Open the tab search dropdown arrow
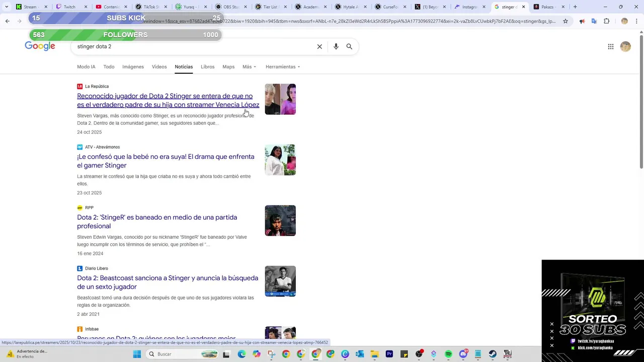Screen dimensions: 644x362 [x=7, y=7]
